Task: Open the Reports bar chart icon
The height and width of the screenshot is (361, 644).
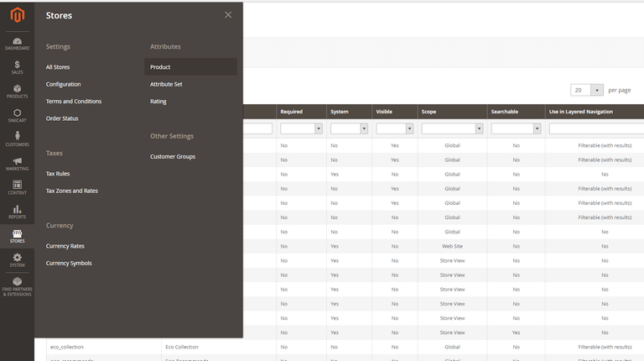Action: click(18, 212)
